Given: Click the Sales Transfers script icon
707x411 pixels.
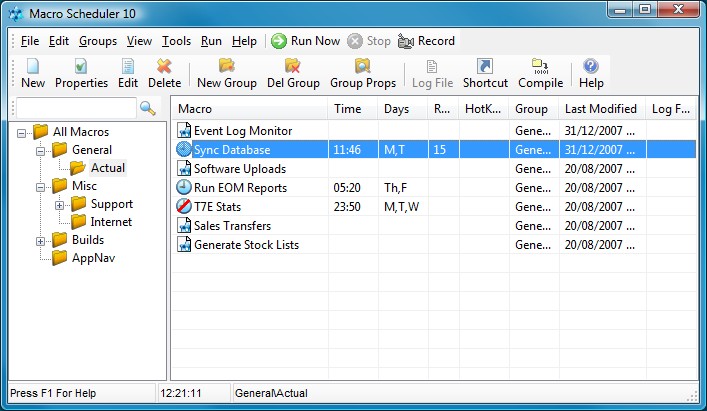Looking at the screenshot, I should pos(184,225).
